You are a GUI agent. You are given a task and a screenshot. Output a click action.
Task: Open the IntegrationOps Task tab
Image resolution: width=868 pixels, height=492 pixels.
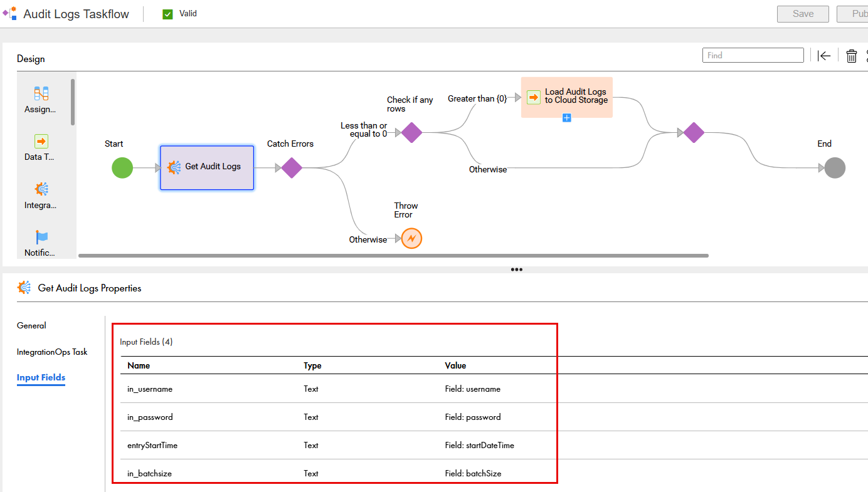click(x=52, y=352)
